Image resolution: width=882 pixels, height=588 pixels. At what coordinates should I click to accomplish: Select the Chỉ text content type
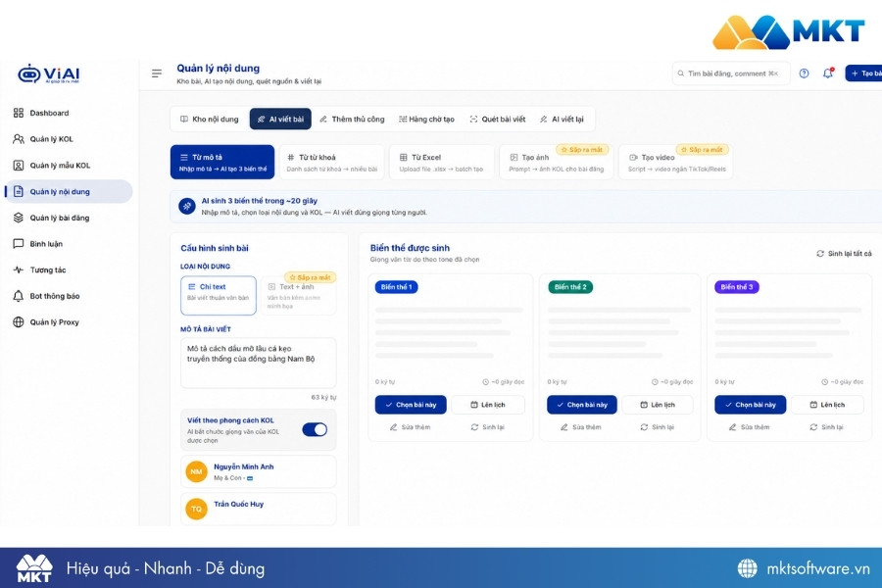tap(219, 295)
